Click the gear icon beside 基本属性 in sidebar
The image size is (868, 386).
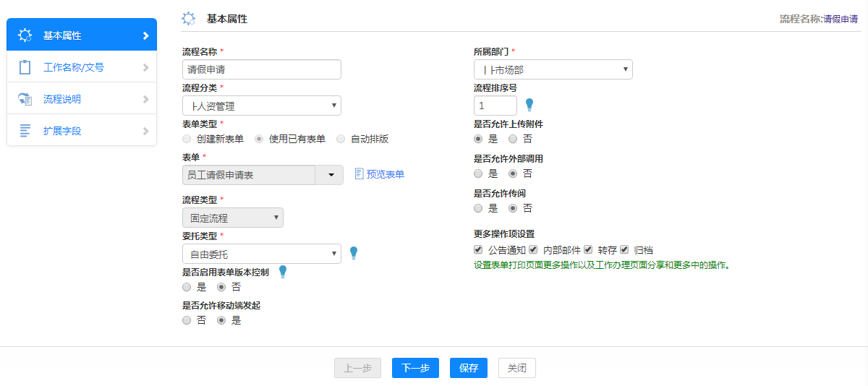(25, 35)
